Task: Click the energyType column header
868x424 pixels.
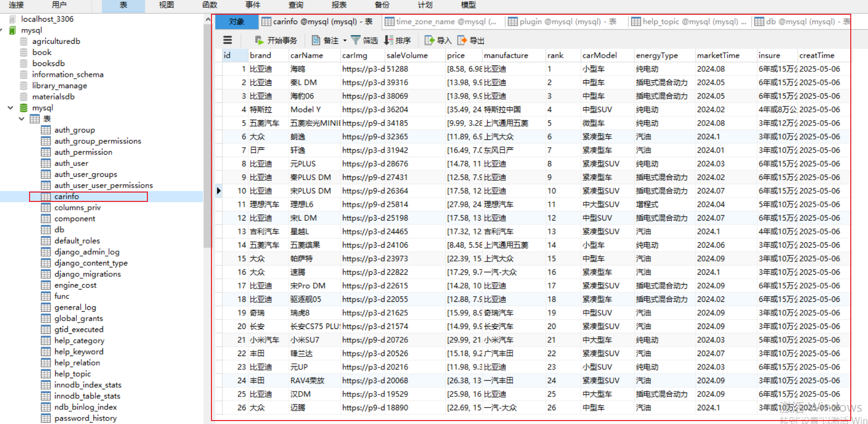Action: [664, 55]
